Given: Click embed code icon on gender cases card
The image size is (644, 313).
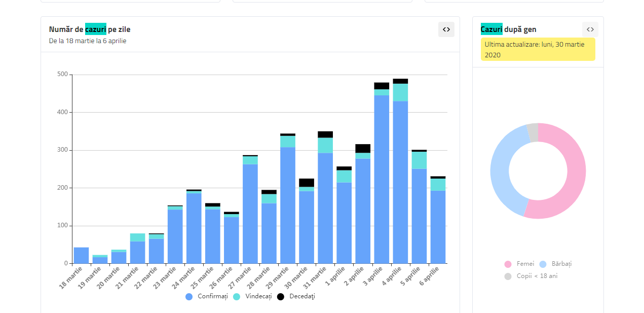Looking at the screenshot, I should pyautogui.click(x=590, y=29).
